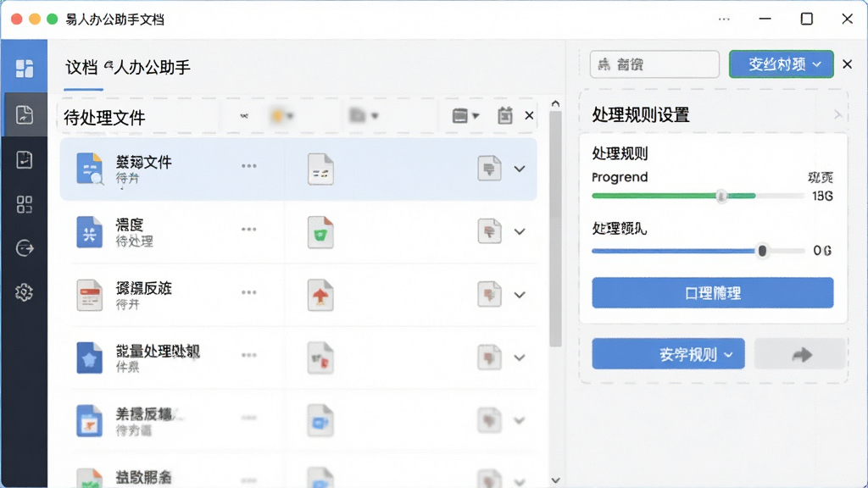Open the green dropdown button beside the search field

pyautogui.click(x=781, y=64)
